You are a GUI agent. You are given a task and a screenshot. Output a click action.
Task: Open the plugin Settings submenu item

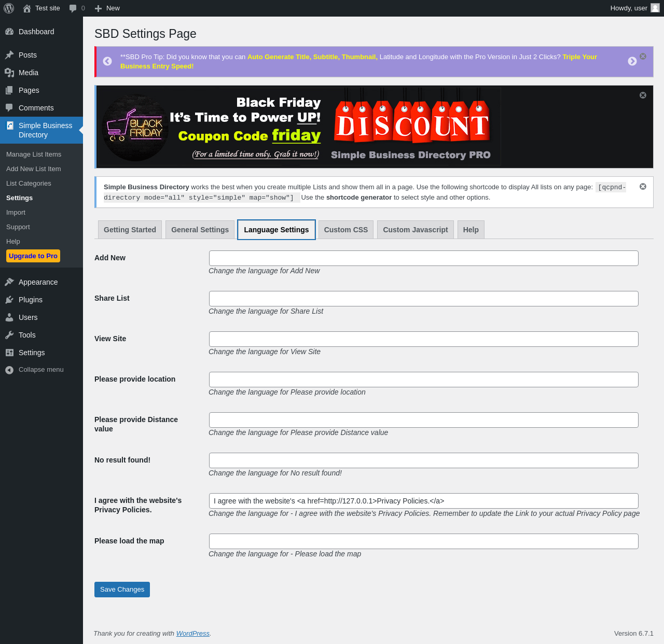point(19,198)
